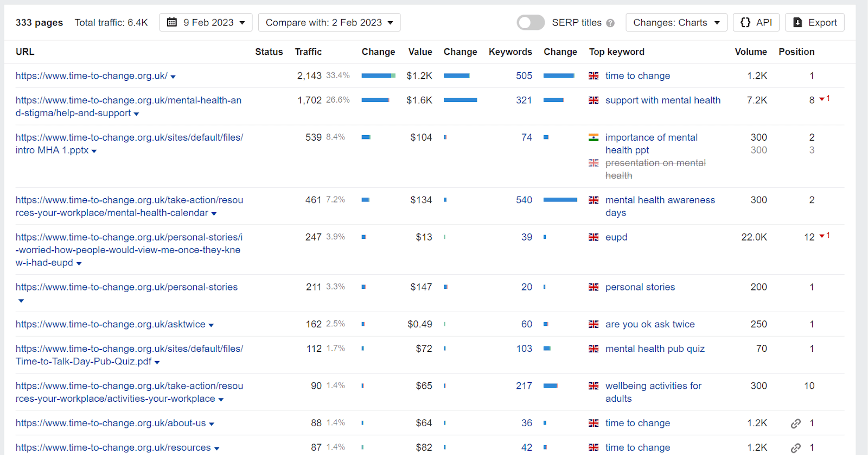Toggle the SERP titles switch
This screenshot has height=455, width=868.
click(x=531, y=22)
